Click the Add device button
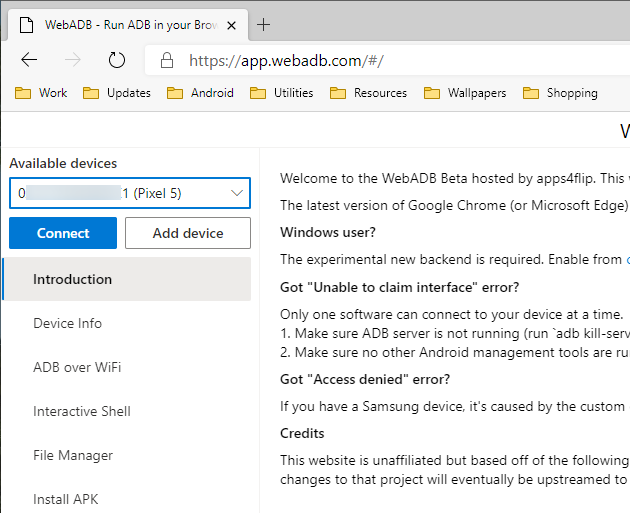Screen dimensions: 630x513 [188, 233]
